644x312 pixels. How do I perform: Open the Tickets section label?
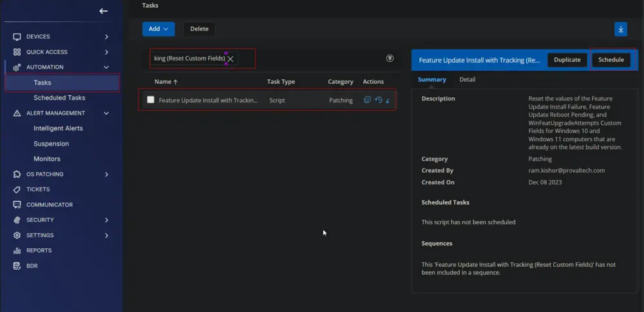pos(38,190)
